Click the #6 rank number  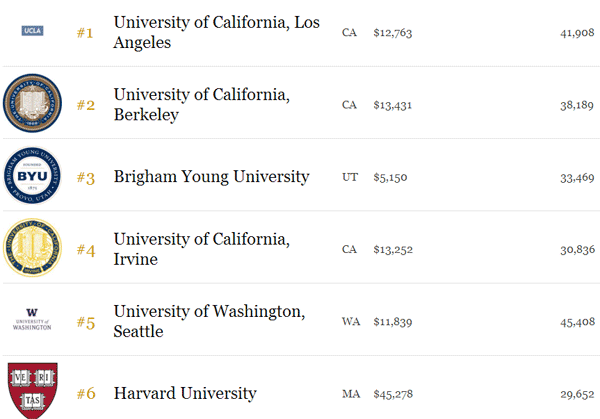point(86,394)
